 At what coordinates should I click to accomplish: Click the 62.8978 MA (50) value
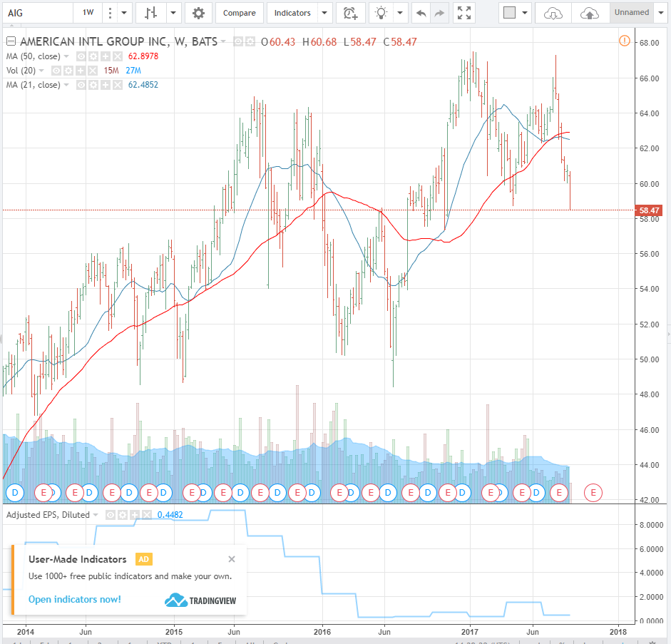[143, 56]
